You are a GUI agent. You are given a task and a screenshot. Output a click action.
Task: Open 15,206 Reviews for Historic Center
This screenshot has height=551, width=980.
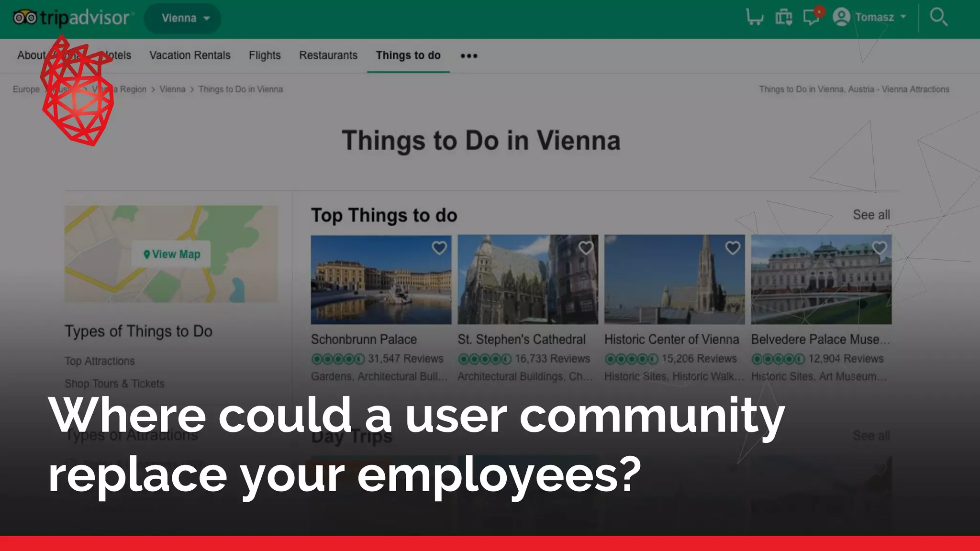click(699, 359)
